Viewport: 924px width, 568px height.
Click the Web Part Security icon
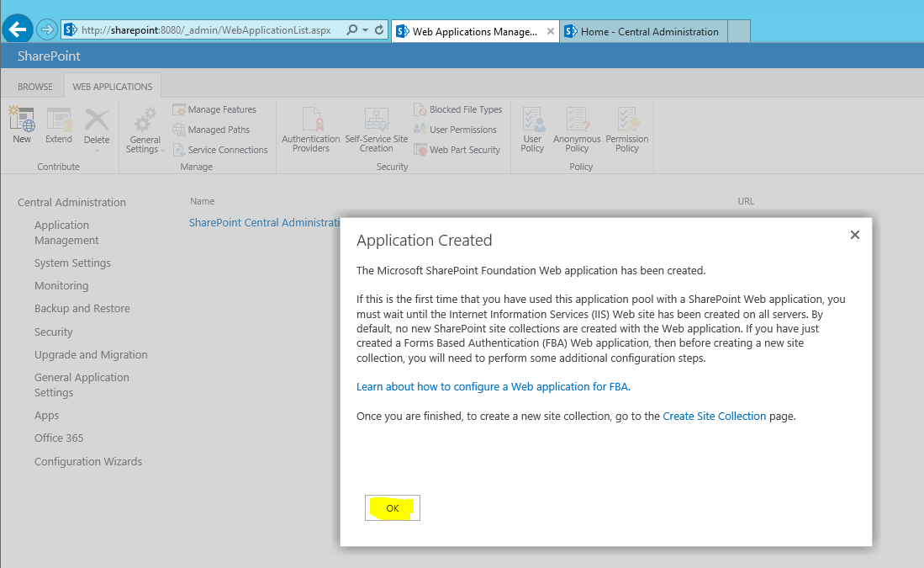point(420,150)
